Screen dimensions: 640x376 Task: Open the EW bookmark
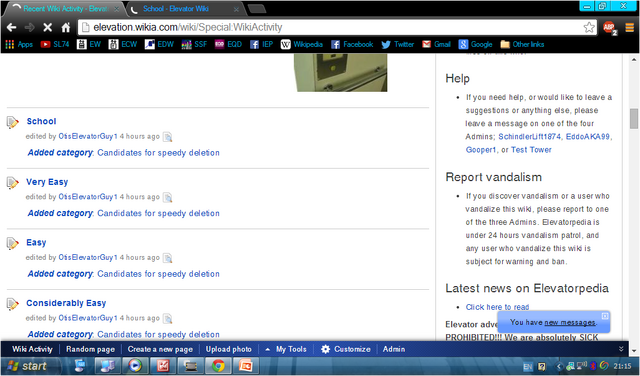(89, 44)
